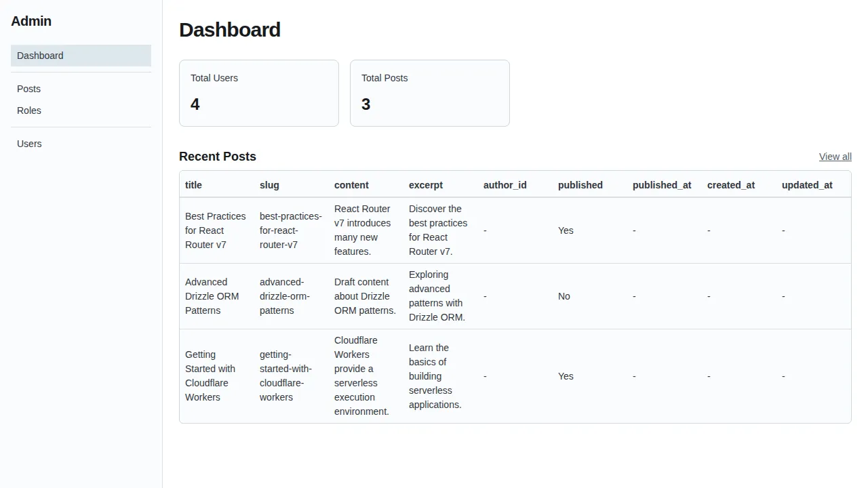Click the Recent Posts heading
The height and width of the screenshot is (488, 868).
[x=217, y=157]
